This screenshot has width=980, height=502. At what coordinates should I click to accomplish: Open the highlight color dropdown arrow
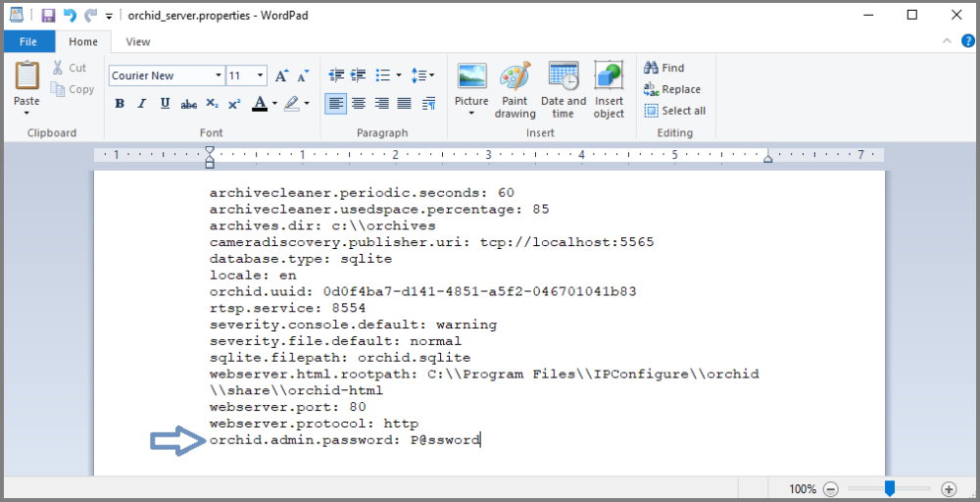click(307, 104)
